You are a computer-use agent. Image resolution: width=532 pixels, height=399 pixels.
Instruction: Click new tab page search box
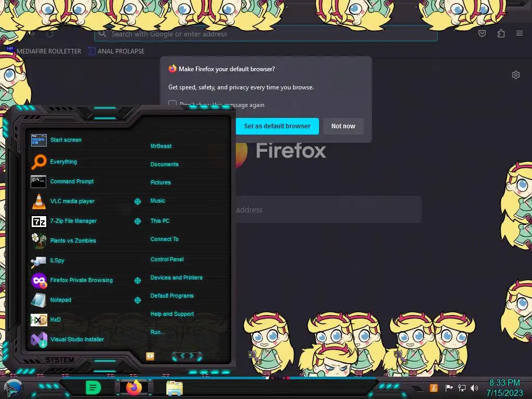(328, 210)
